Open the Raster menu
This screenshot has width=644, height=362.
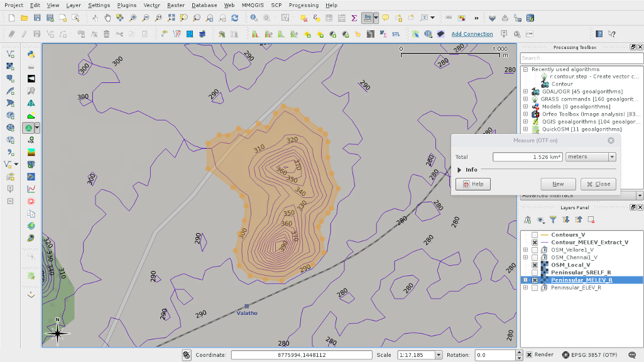175,5
